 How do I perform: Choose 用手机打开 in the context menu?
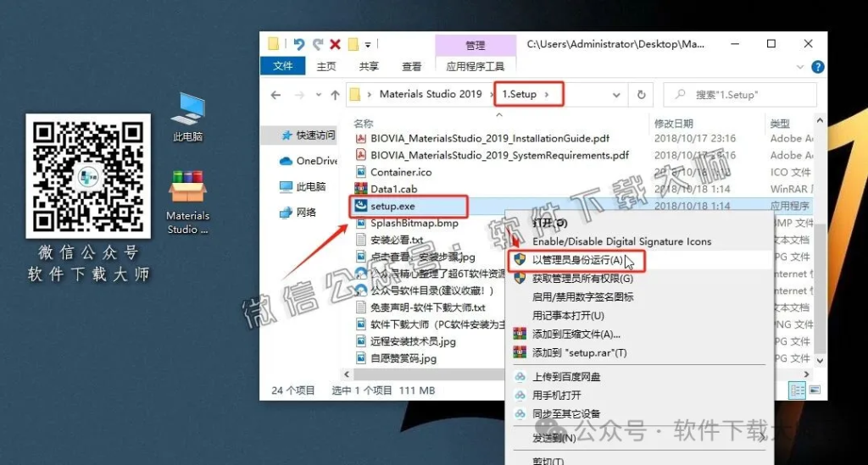coord(556,395)
